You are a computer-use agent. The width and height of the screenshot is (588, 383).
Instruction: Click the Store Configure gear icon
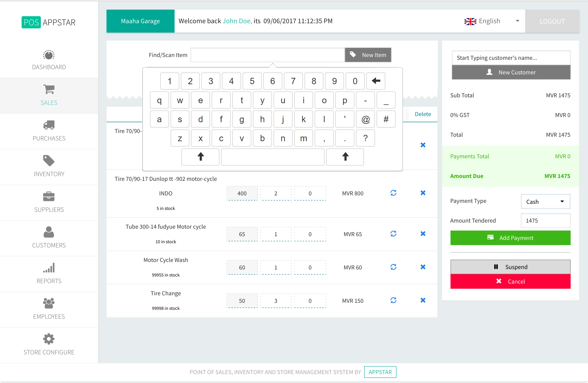tap(49, 339)
